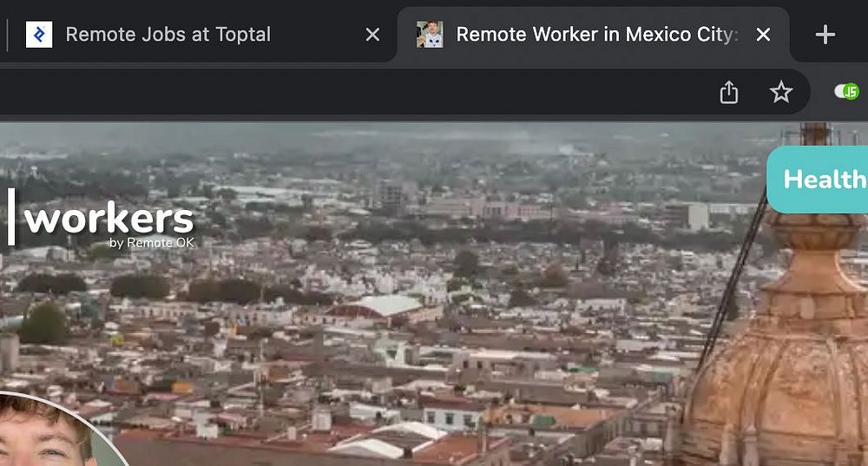
Task: Bookmark this page with the star icon
Action: (x=781, y=92)
